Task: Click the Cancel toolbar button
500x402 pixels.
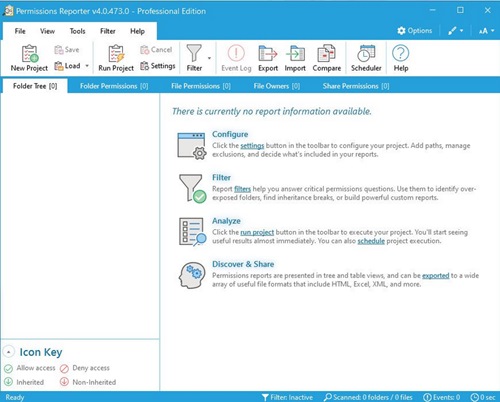Action: coord(156,50)
